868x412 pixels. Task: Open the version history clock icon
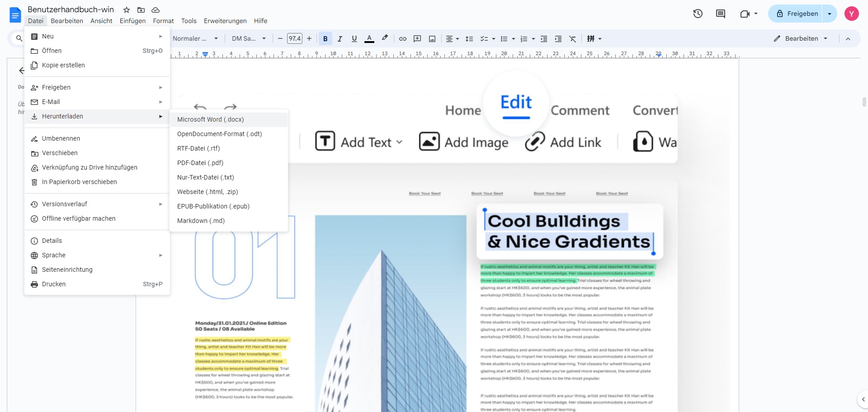[698, 14]
